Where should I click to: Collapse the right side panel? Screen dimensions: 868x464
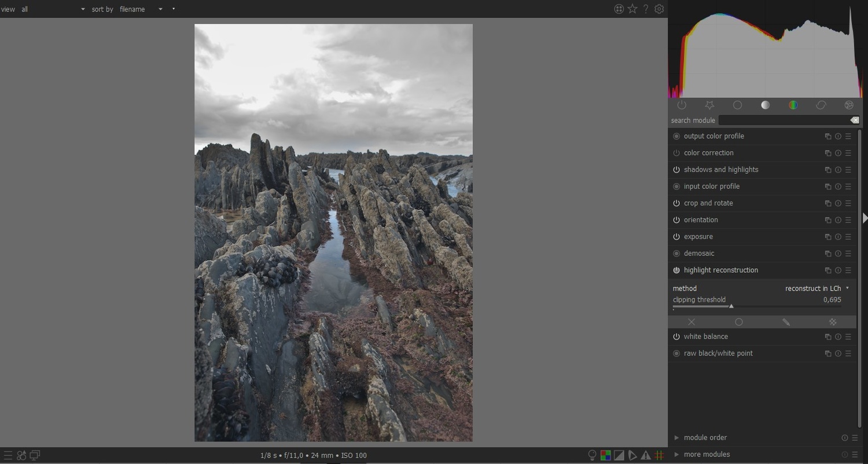tap(865, 218)
